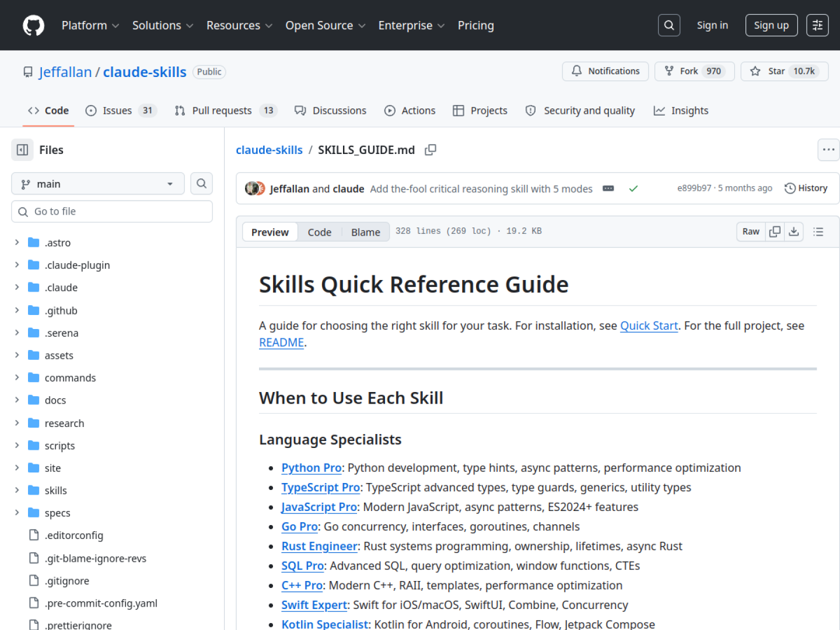Open commit e899b97 link
Image resolution: width=840 pixels, height=630 pixels.
694,188
